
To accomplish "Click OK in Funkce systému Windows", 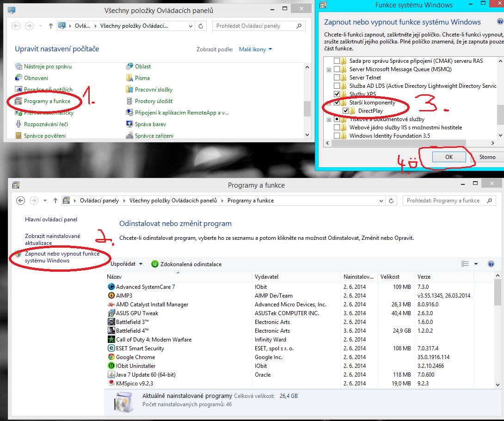I will tap(449, 157).
